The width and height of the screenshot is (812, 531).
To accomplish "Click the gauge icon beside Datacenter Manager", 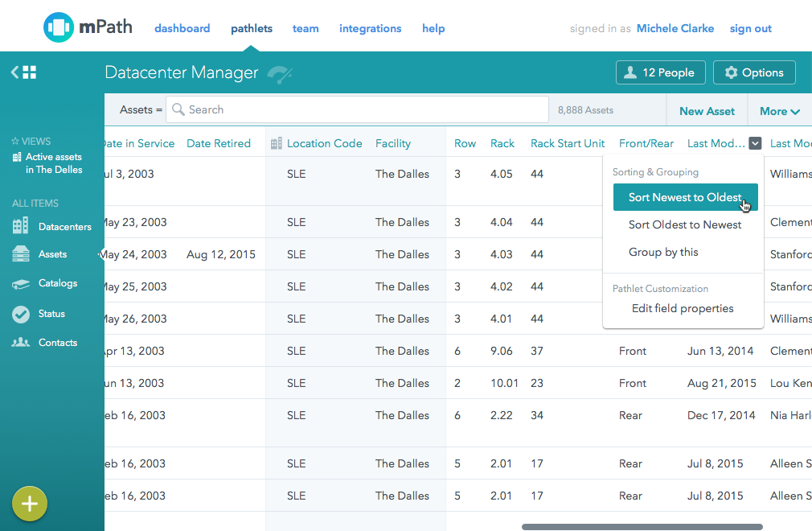I will [279, 74].
